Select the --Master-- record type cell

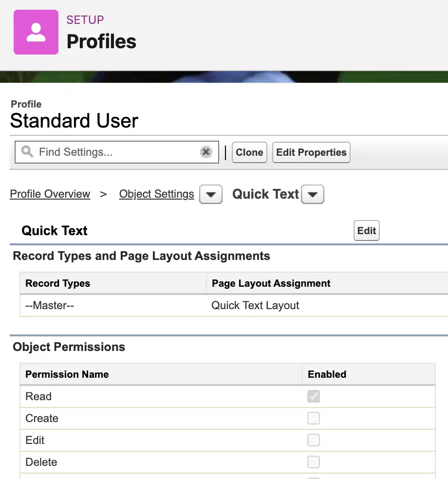[50, 306]
